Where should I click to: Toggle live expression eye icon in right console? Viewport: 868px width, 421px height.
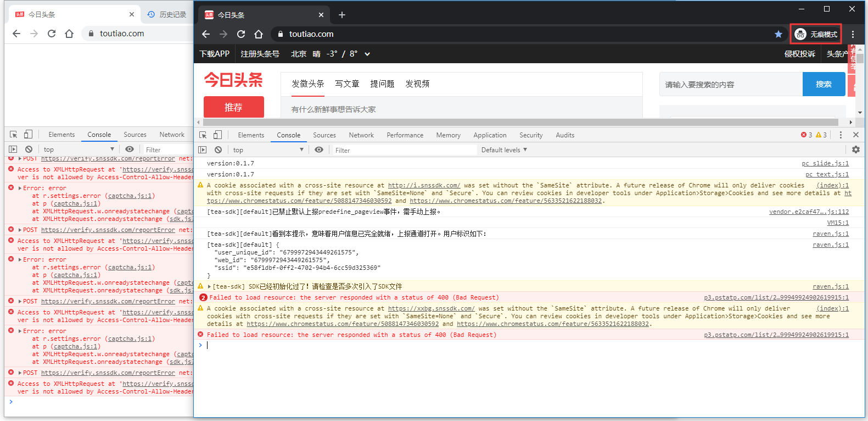(319, 150)
